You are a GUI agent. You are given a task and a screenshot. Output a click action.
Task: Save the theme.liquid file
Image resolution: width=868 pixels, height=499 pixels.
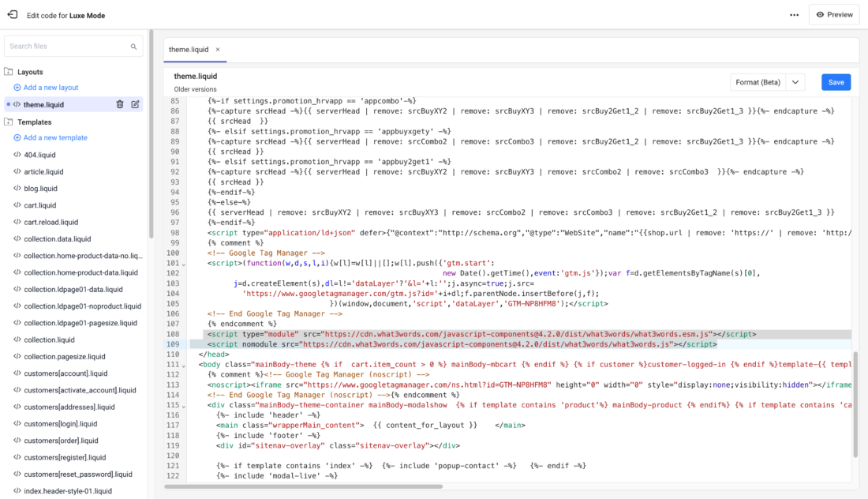pos(836,82)
